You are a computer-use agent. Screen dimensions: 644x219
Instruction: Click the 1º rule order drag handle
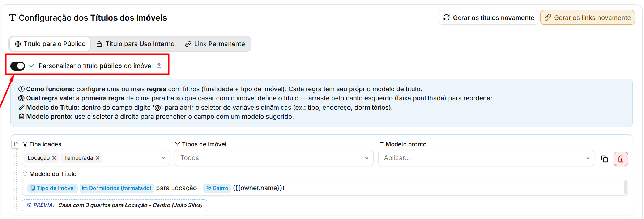(16, 144)
